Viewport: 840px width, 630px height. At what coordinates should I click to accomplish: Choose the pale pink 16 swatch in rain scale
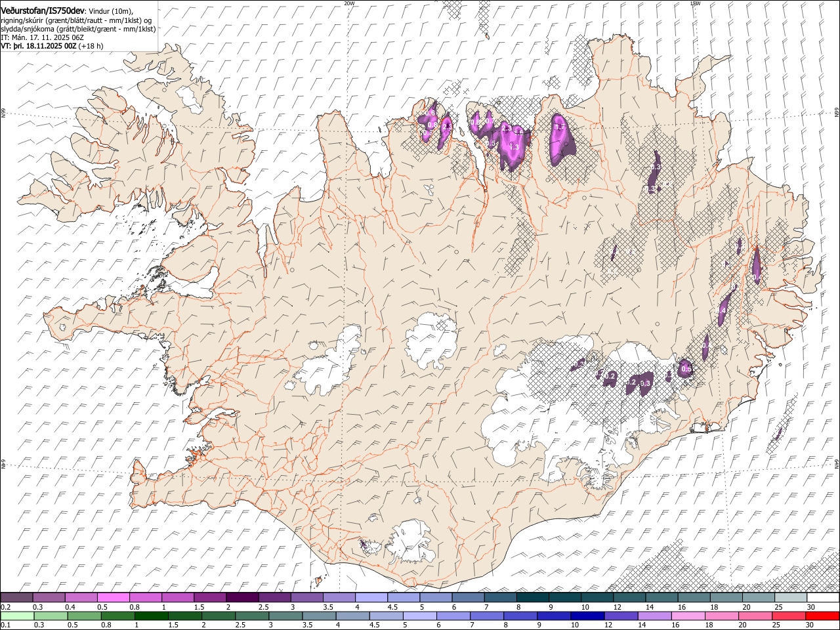tap(688, 616)
